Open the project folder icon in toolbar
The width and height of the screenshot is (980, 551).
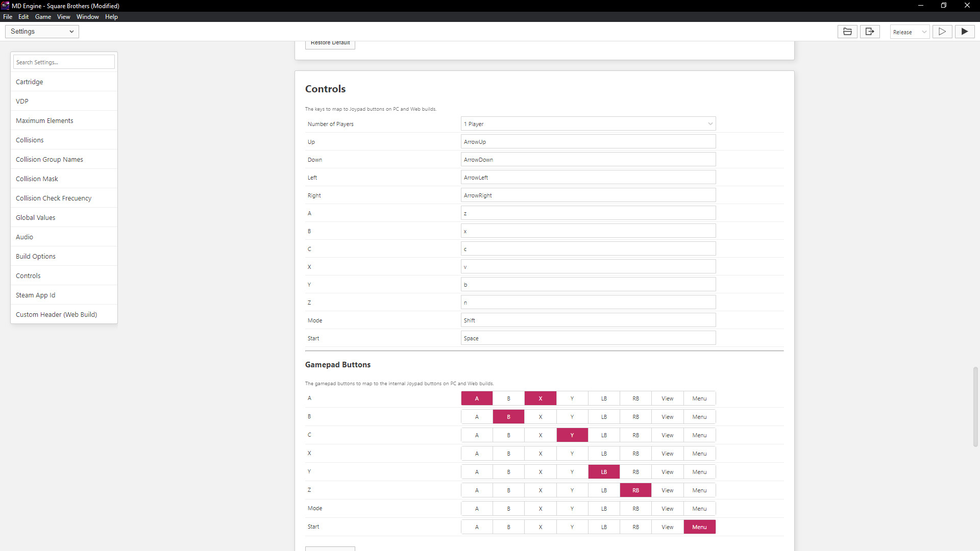point(847,31)
